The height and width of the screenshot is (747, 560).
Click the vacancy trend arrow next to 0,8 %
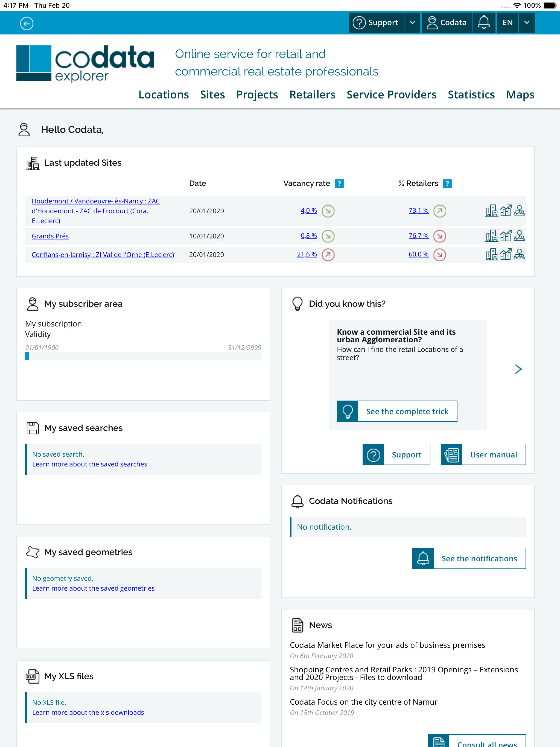point(328,236)
